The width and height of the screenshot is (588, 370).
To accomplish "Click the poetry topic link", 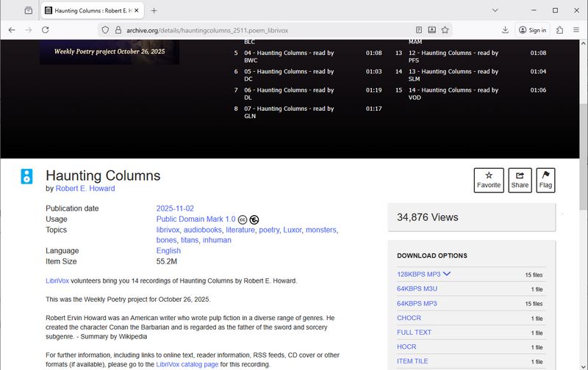I will coord(269,230).
